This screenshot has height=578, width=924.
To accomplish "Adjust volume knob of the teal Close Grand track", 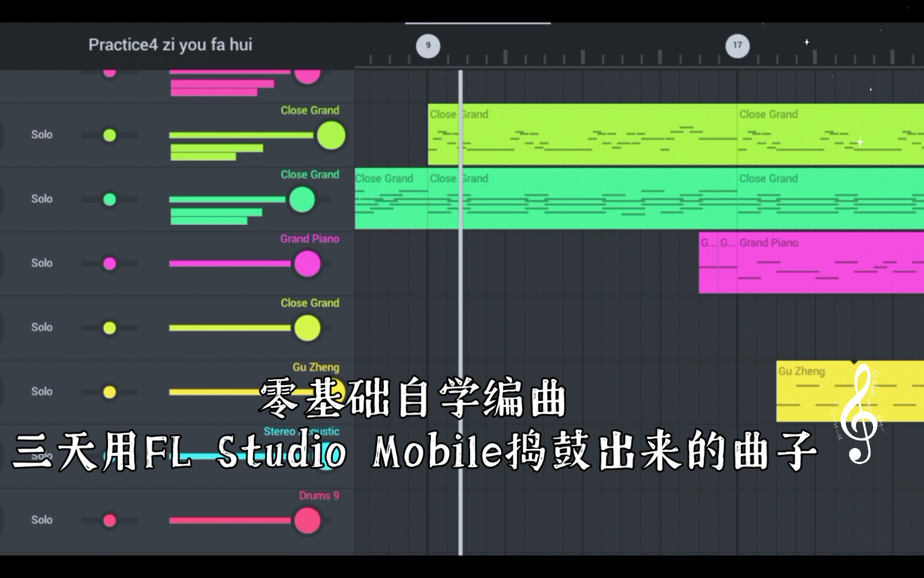I will pos(302,200).
